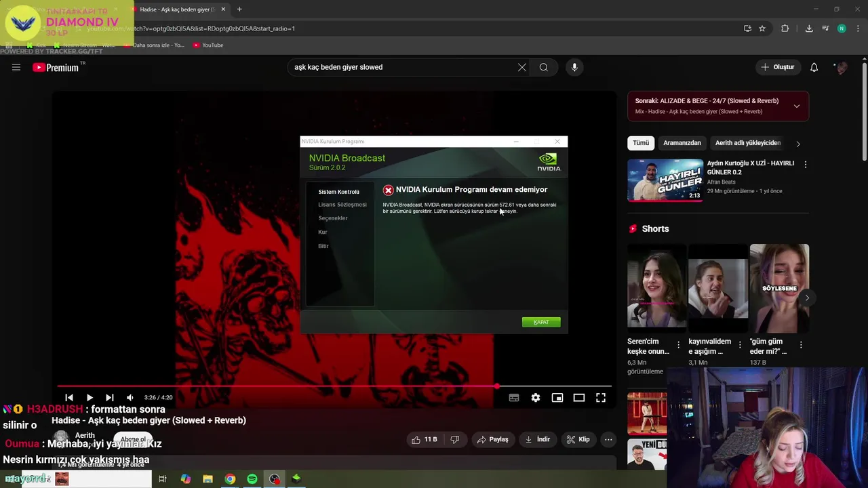Image resolution: width=868 pixels, height=488 pixels.
Task: Open more actions under the video
Action: [608, 439]
